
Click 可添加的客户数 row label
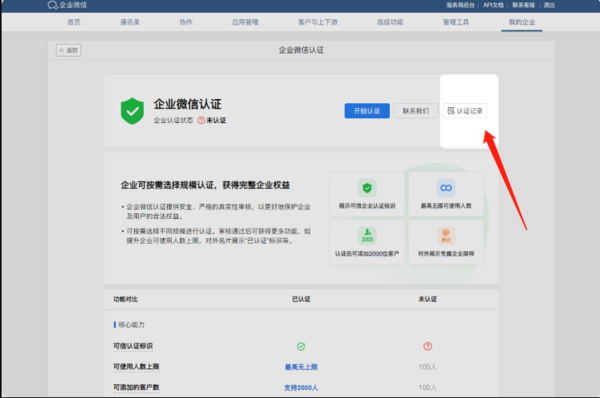point(136,387)
